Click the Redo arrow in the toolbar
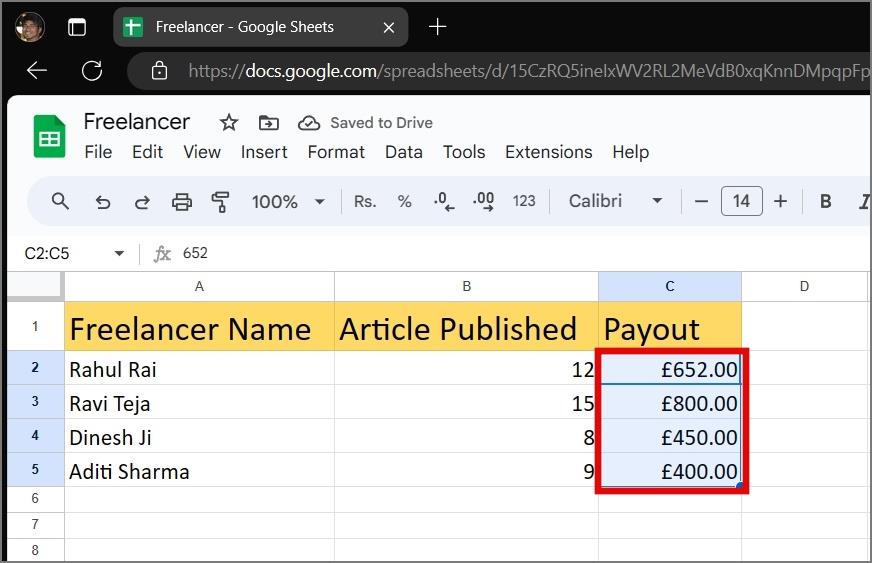Image resolution: width=872 pixels, height=563 pixels. [142, 202]
